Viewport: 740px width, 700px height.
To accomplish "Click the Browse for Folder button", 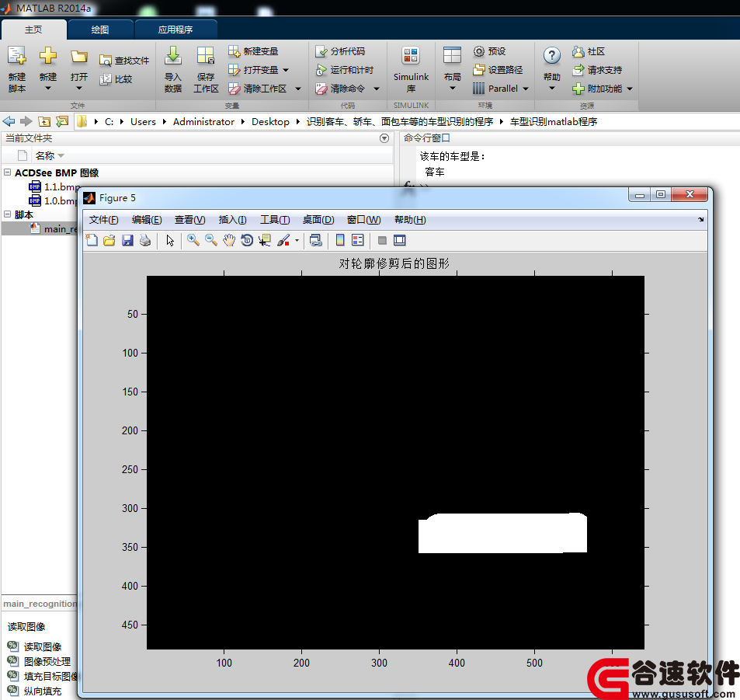I will tap(62, 122).
